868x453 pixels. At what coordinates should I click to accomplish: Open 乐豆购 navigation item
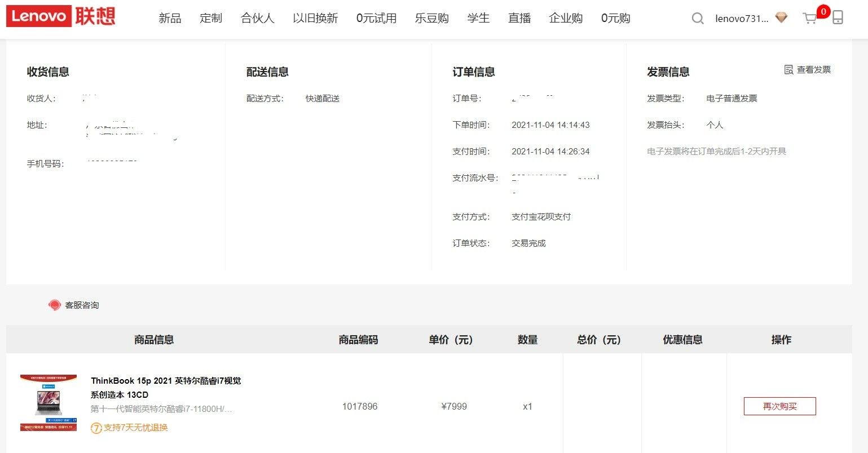tap(432, 18)
